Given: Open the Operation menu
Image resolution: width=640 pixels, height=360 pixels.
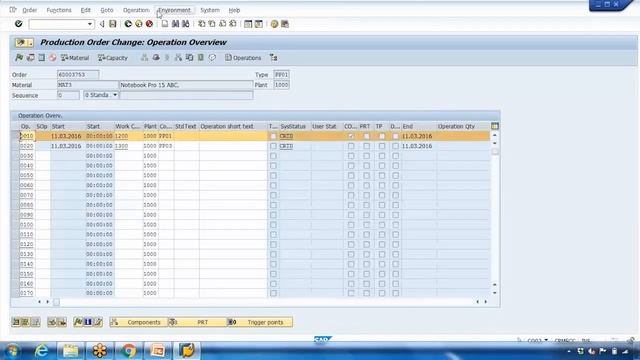Looking at the screenshot, I should coord(136,10).
